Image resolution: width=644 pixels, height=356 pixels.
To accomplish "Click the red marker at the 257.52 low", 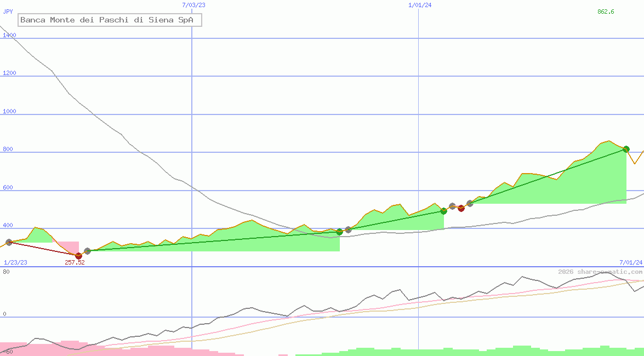I will click(x=78, y=256).
